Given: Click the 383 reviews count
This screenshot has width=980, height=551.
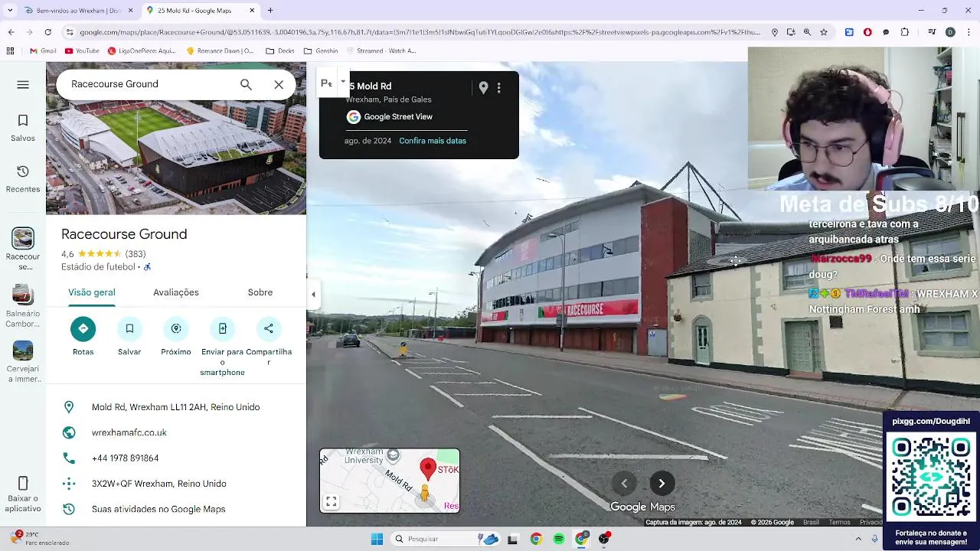Looking at the screenshot, I should 136,254.
